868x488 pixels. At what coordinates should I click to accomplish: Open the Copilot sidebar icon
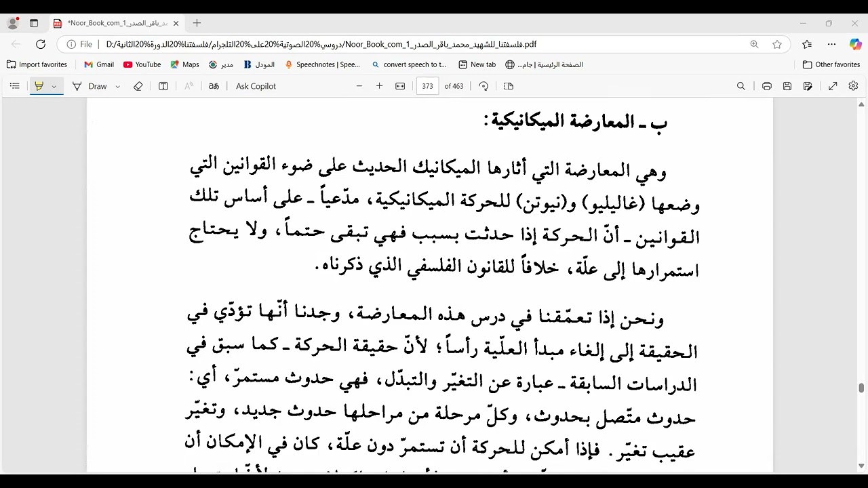[855, 44]
